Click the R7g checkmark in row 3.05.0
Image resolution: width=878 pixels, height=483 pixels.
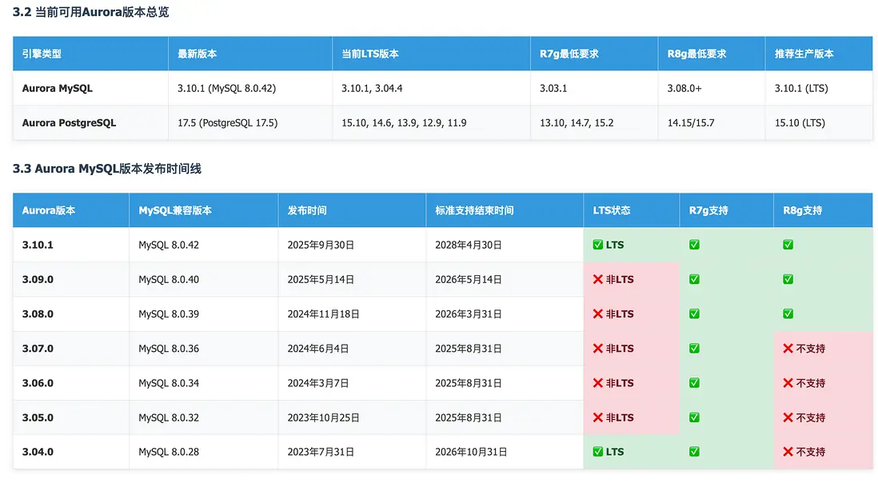point(694,418)
